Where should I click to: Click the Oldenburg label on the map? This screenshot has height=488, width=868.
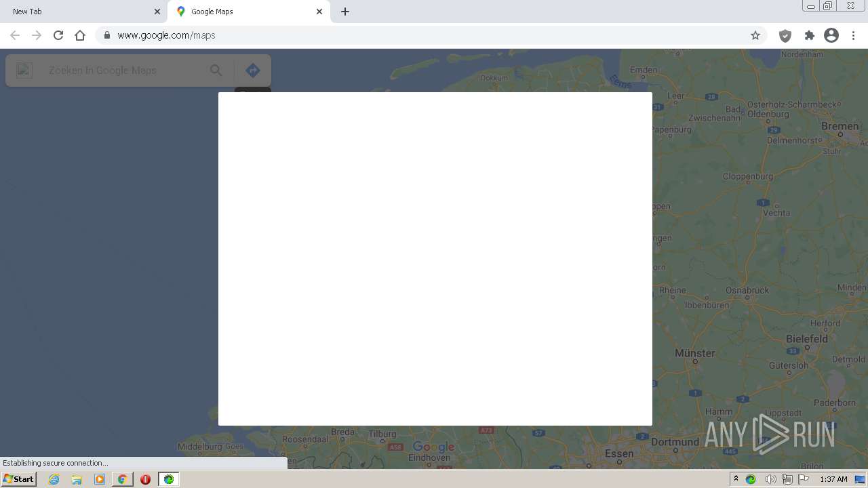[768, 114]
